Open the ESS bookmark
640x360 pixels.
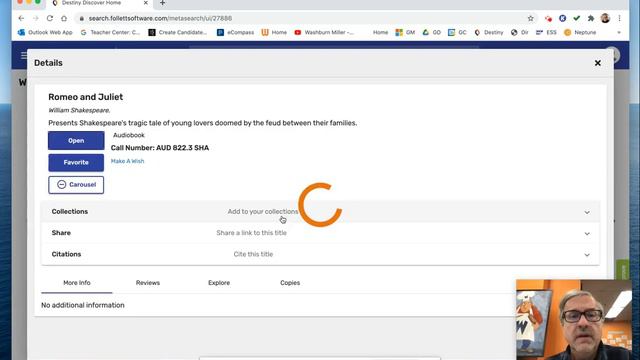[x=546, y=32]
